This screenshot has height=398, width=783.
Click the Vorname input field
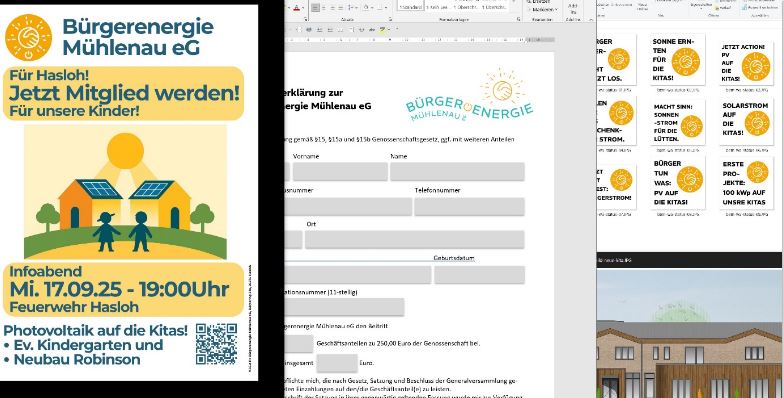coord(340,171)
